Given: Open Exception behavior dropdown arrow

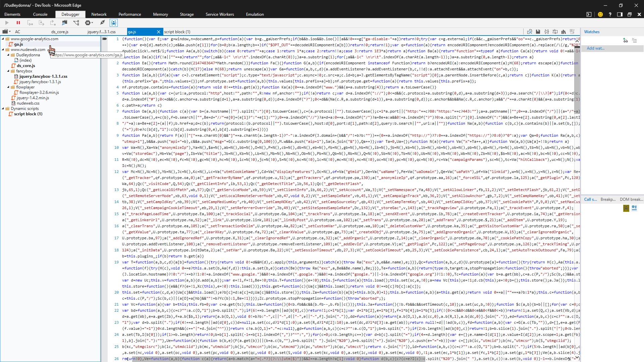Looking at the screenshot, I should click(x=92, y=23).
